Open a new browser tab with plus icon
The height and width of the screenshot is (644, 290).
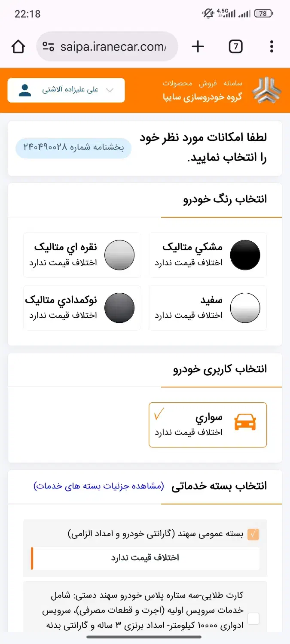pyautogui.click(x=198, y=46)
